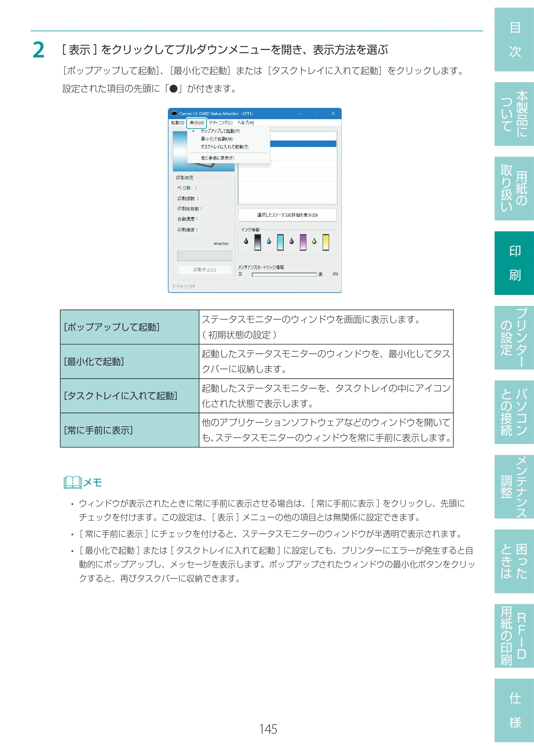534x756 pixels.
Task: Go to メンテナンス調整 side tab
Action: (x=514, y=487)
